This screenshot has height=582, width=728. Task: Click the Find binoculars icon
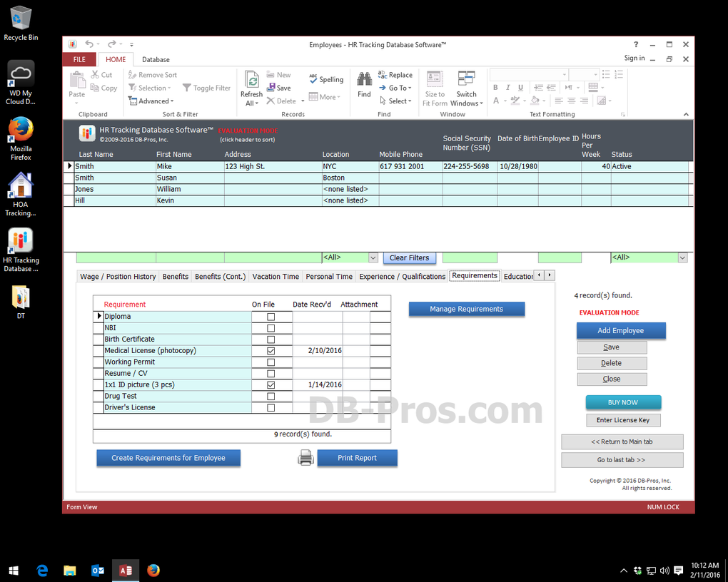click(365, 79)
